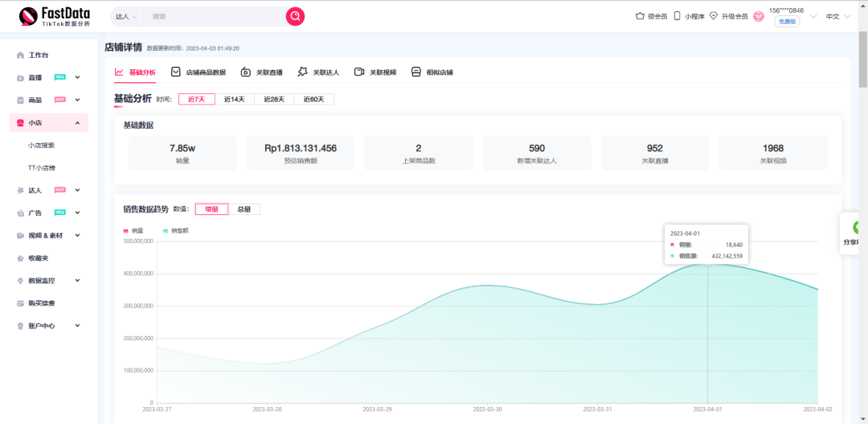Screen dimensions: 868x424
Task: Expand the 商品 sidebar submenu chevron
Action: coord(77,101)
